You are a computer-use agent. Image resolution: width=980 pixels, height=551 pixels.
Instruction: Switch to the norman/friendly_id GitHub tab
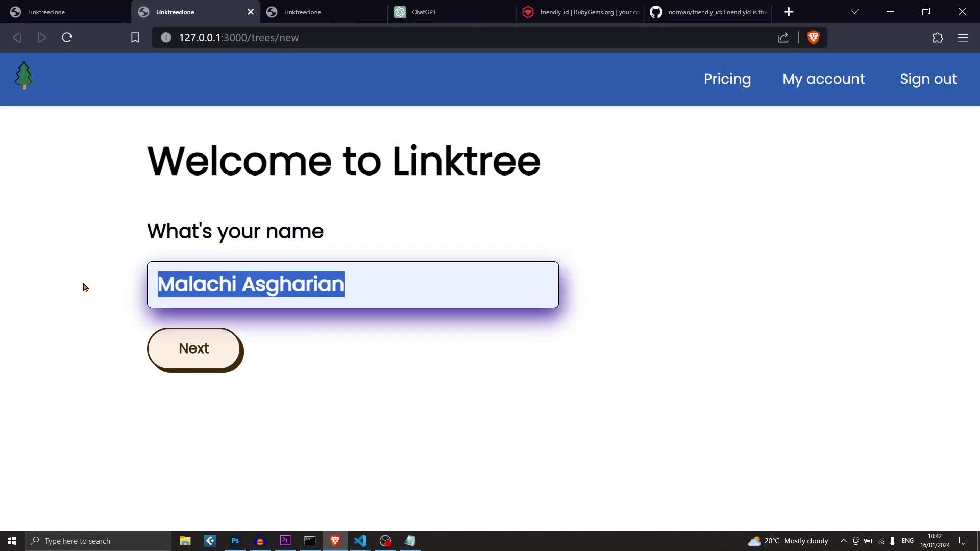click(x=709, y=12)
